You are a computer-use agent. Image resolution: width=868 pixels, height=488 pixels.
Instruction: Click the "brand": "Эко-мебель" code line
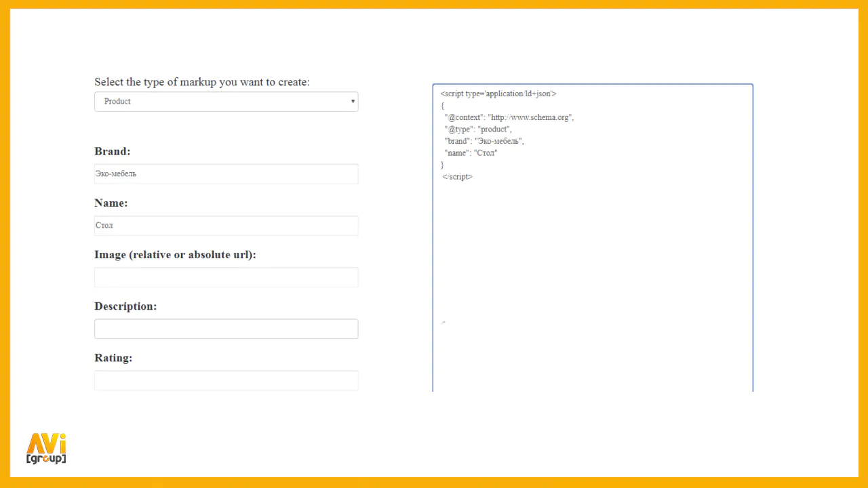pyautogui.click(x=484, y=141)
